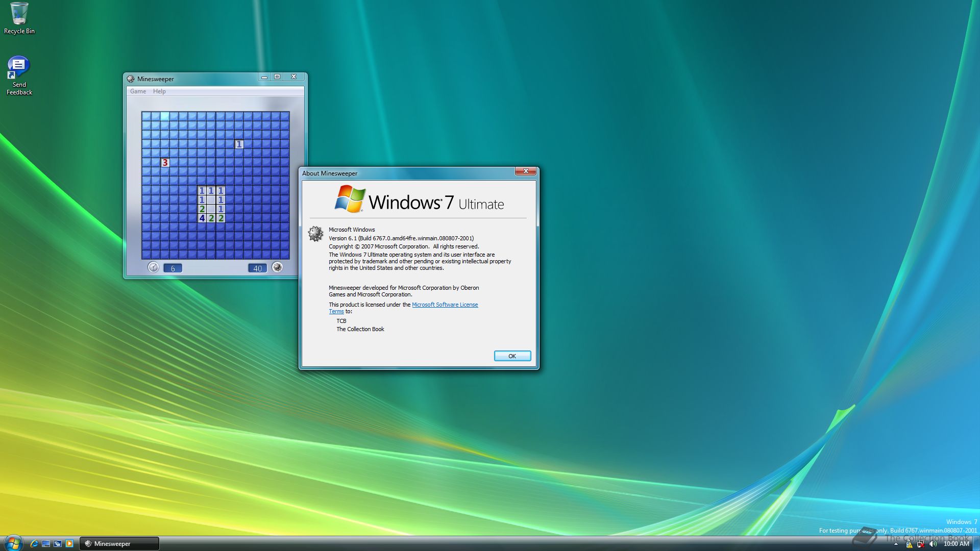Select the Minesweeper taskbar button
The image size is (980, 551).
[x=119, y=544]
